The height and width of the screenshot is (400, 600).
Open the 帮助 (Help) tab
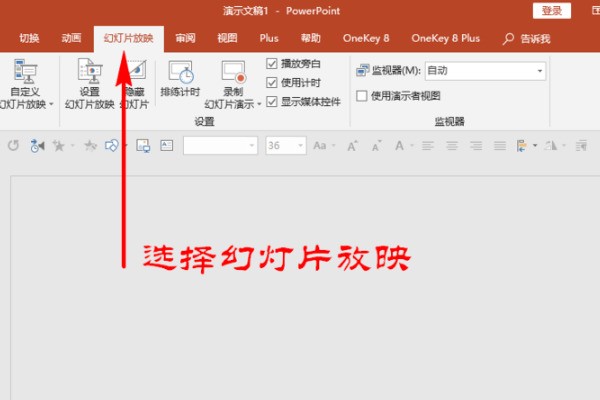click(x=310, y=38)
